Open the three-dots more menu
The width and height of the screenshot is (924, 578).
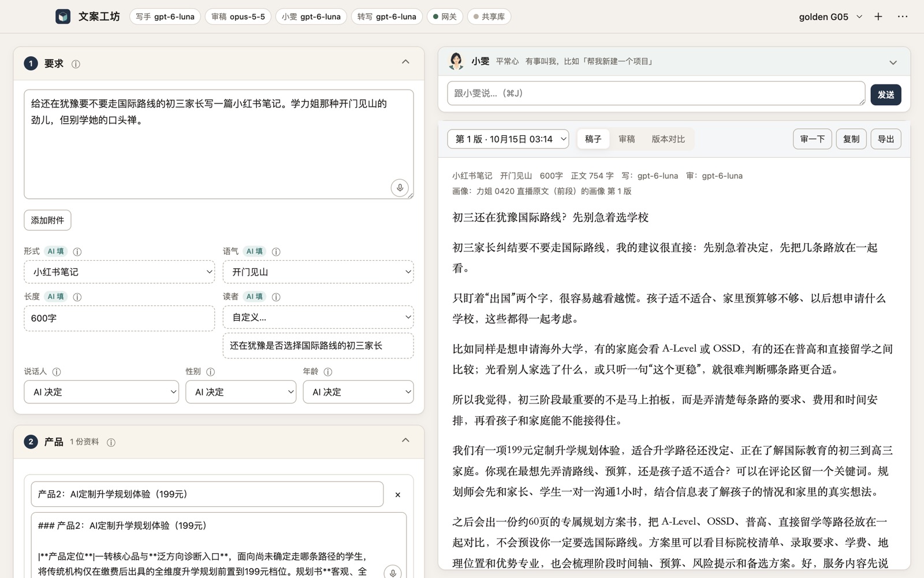point(903,17)
